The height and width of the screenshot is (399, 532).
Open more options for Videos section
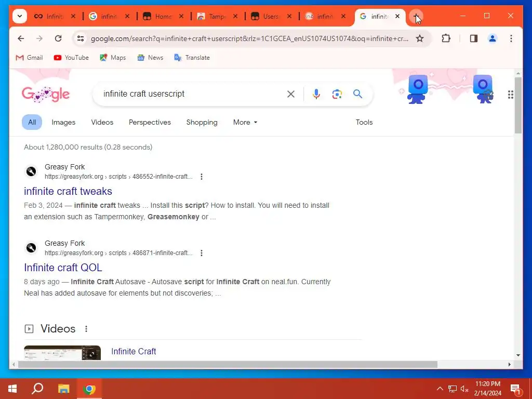click(86, 329)
